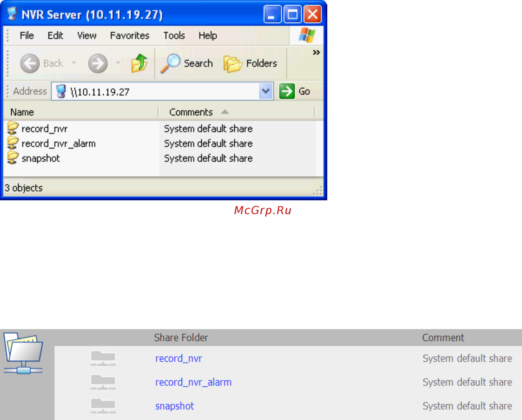Open the Favorites menu
522x420 pixels.
(130, 36)
